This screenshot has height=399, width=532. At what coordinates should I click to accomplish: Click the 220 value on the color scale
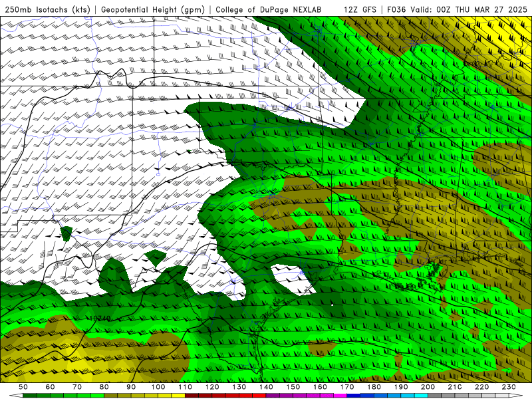point(481,387)
